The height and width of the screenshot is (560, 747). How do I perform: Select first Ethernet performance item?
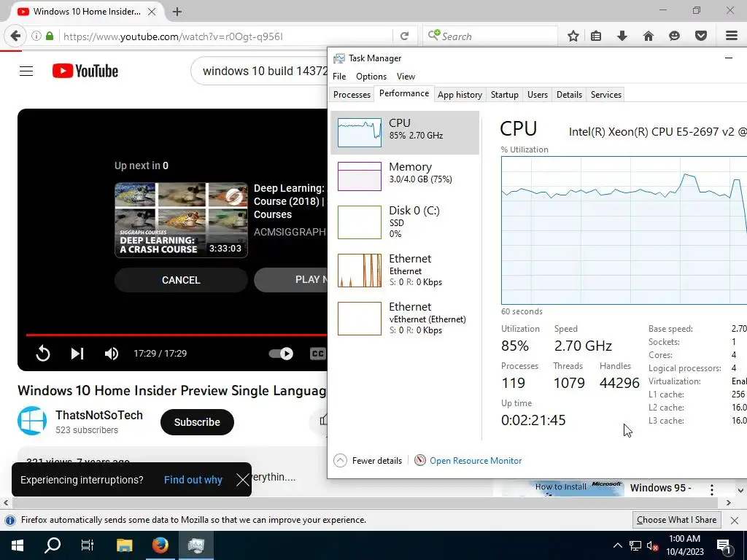[x=405, y=270]
